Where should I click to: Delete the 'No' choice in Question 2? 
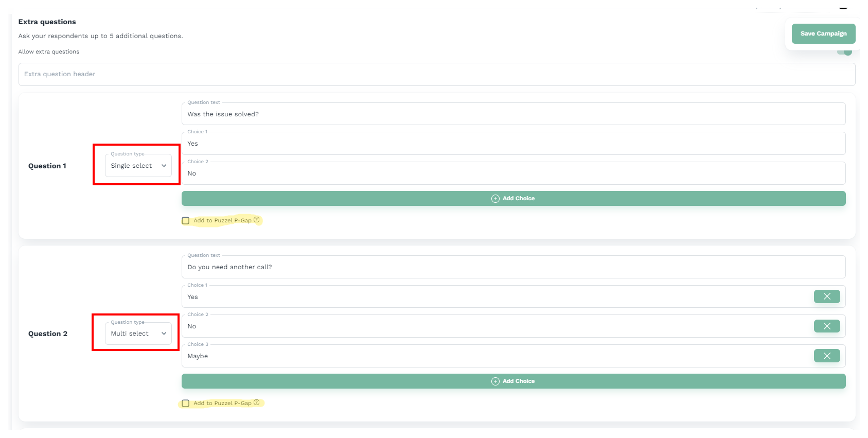[x=826, y=326]
